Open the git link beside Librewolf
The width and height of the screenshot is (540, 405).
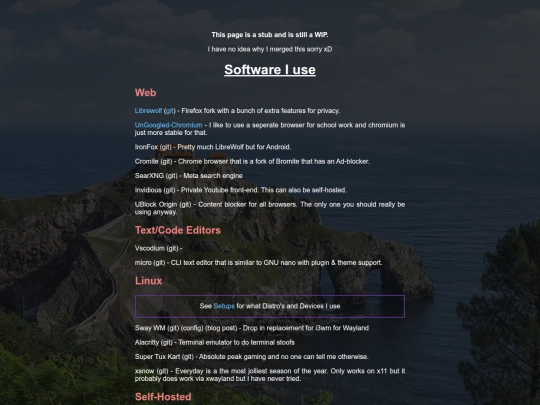coord(169,111)
